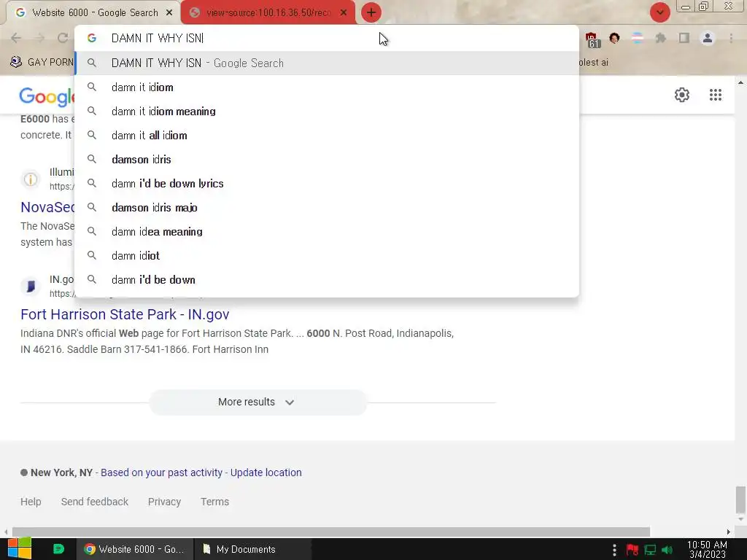Open the Chrome profile avatar
Screen dimensions: 747x560
pos(708,38)
